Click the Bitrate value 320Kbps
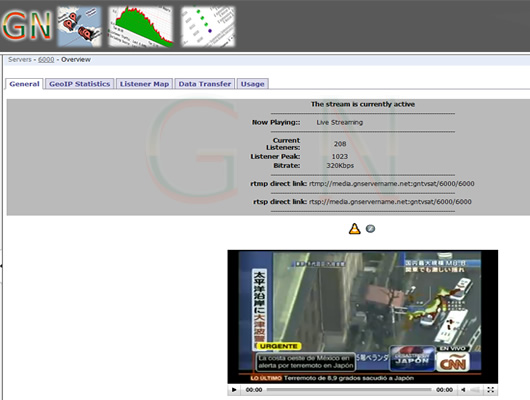 pyautogui.click(x=340, y=166)
